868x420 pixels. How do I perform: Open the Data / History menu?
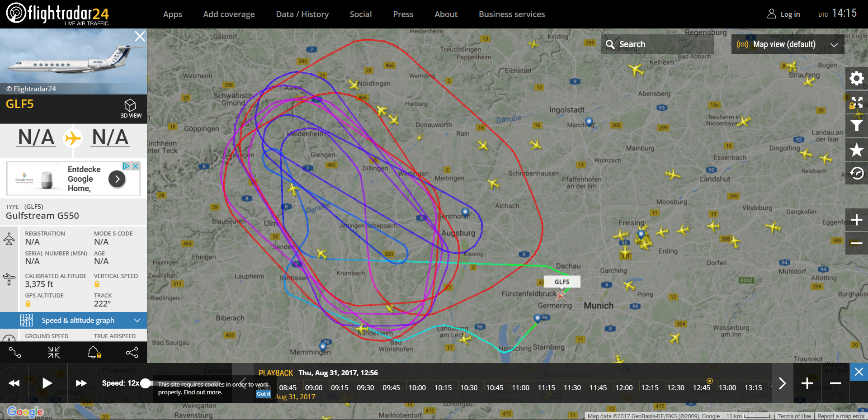[x=302, y=14]
